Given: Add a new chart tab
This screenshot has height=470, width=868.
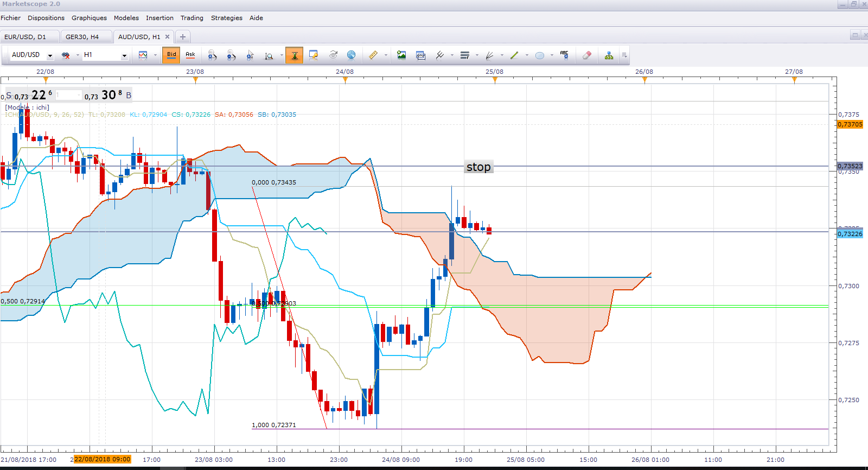Looking at the screenshot, I should click(x=183, y=37).
